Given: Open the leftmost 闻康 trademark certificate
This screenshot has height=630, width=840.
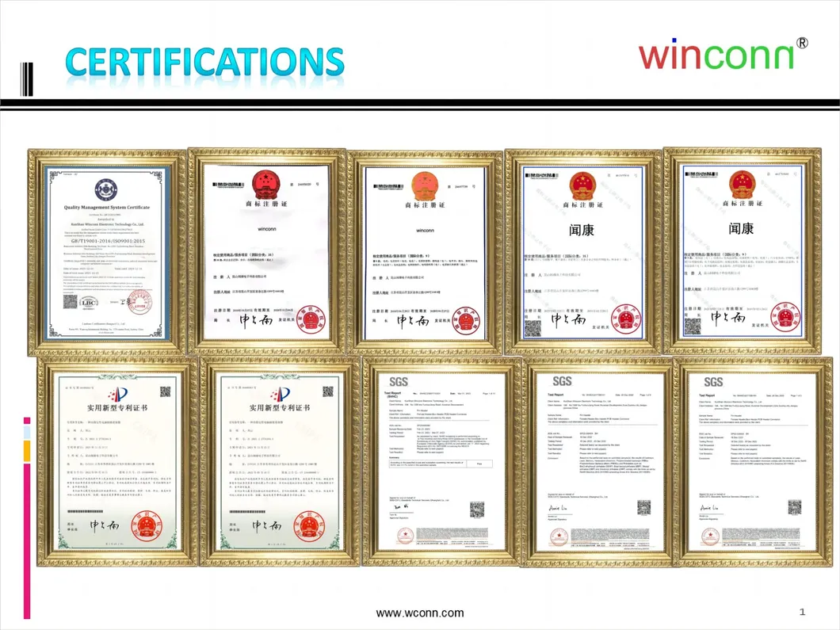Looking at the screenshot, I should (x=582, y=251).
